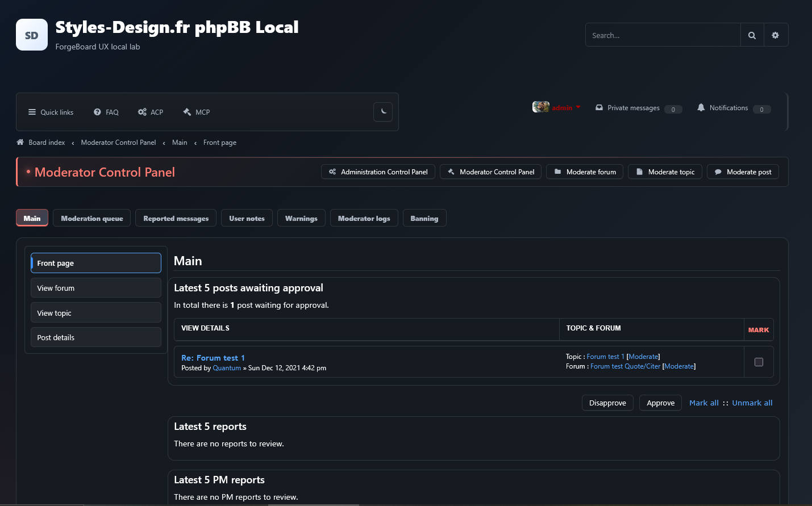This screenshot has width=812, height=506.
Task: Open advanced search gear icon
Action: (x=776, y=35)
